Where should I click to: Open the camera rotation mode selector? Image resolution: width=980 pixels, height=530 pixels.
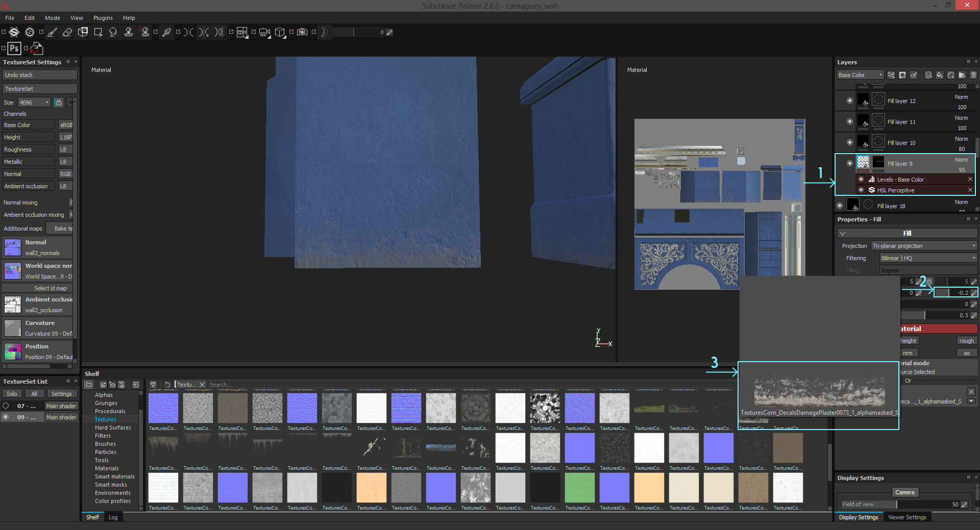click(x=264, y=32)
